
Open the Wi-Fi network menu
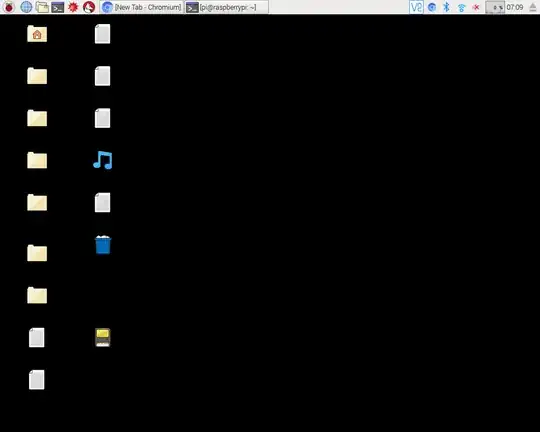461,7
